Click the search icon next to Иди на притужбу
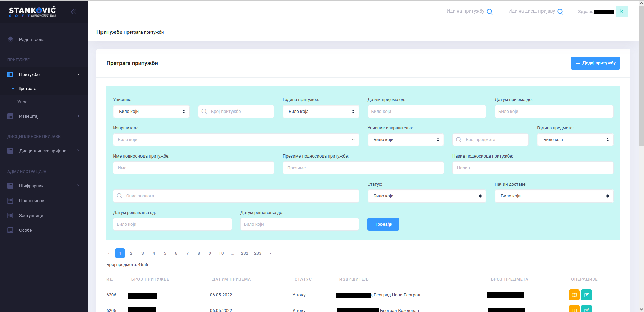The height and width of the screenshot is (312, 644). [x=489, y=12]
